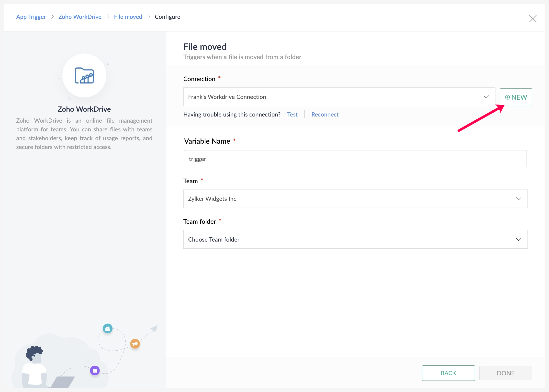Image resolution: width=549 pixels, height=392 pixels.
Task: Click the plus icon on NEW button
Action: 507,97
